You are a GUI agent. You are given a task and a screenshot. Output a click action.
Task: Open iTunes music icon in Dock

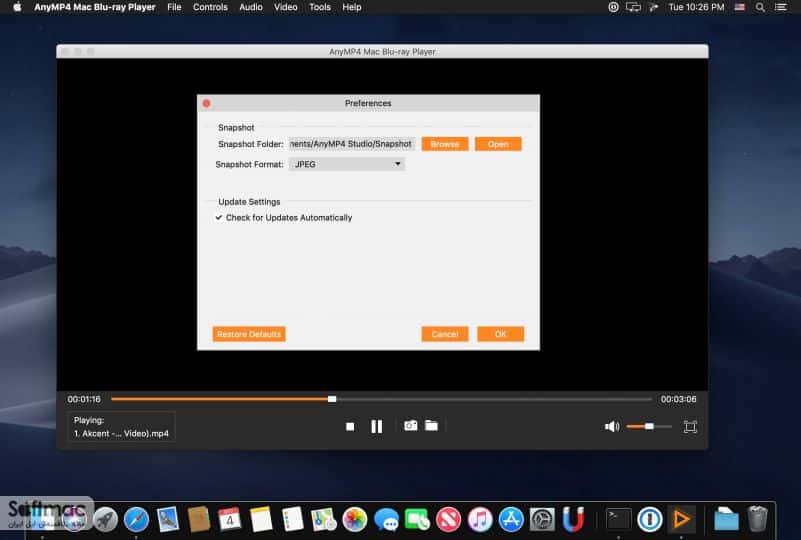[x=480, y=520]
